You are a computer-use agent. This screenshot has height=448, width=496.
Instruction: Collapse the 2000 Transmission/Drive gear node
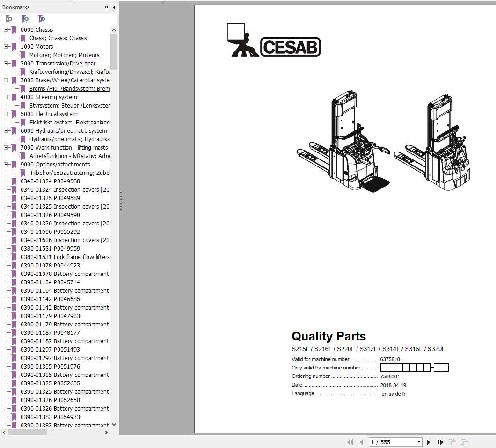tap(6, 63)
